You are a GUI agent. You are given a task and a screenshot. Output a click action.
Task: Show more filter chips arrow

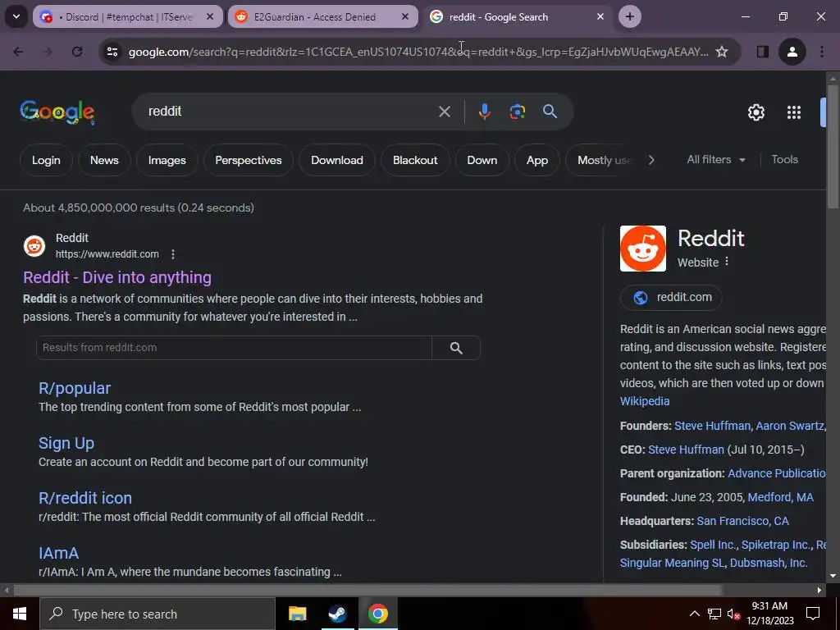(x=651, y=160)
